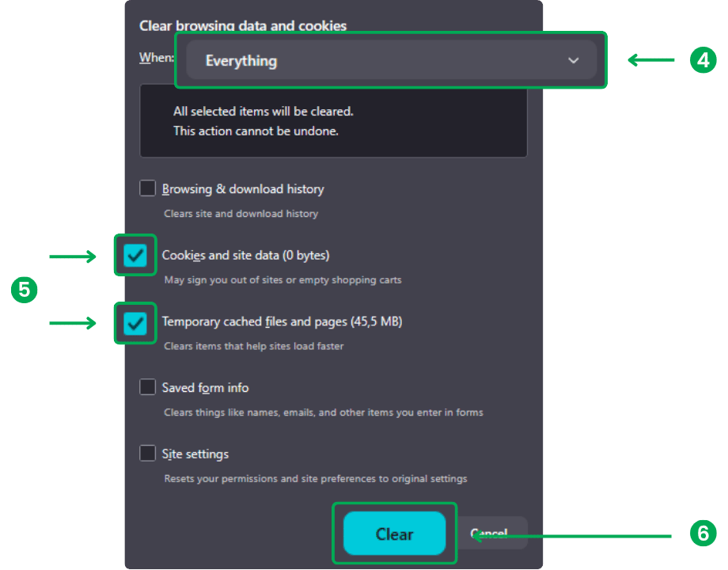Click the "Temporary cached files and pages" label
728x570 pixels.
point(282,321)
